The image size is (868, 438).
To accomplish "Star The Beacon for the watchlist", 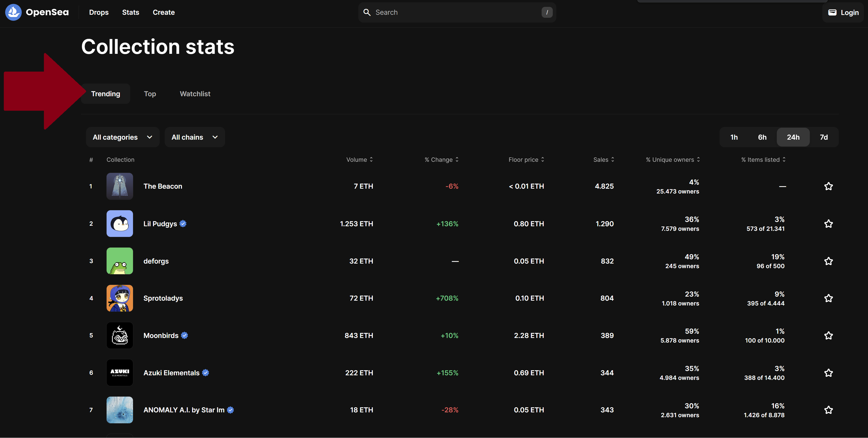I will [x=828, y=186].
